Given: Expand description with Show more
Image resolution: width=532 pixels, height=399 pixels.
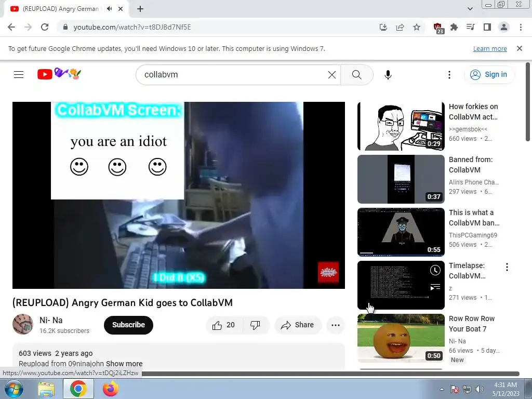Looking at the screenshot, I should [124, 364].
